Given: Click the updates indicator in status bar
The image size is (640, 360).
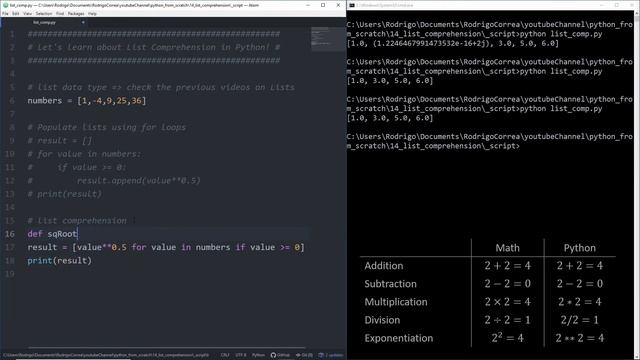Looking at the screenshot, I should tap(331, 355).
